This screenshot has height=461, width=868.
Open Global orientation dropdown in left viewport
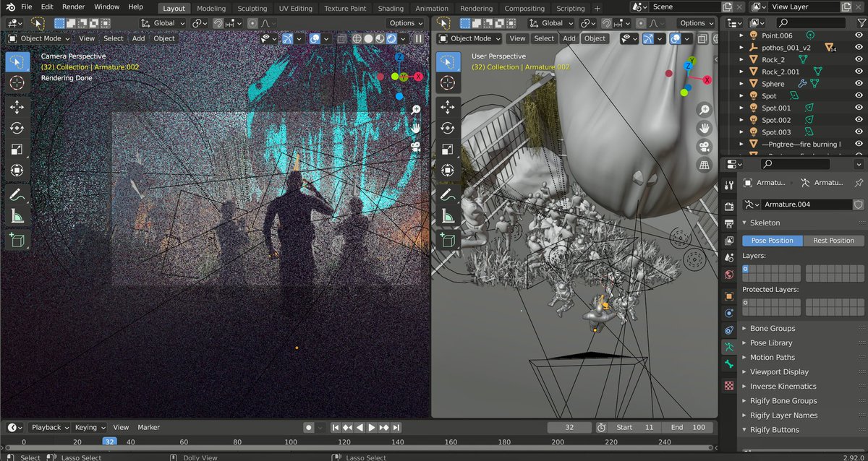point(163,23)
